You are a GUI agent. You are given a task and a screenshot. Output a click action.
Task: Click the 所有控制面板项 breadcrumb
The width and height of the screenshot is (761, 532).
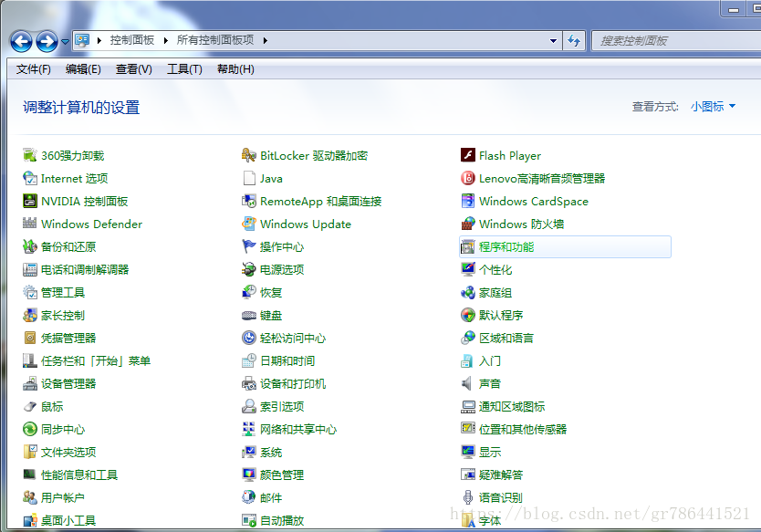215,40
